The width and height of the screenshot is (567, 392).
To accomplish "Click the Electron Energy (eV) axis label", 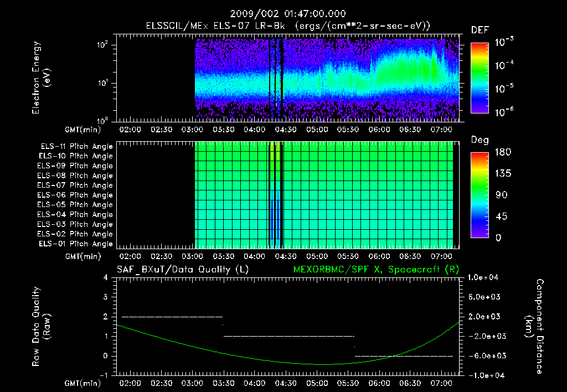I will 41,78.
